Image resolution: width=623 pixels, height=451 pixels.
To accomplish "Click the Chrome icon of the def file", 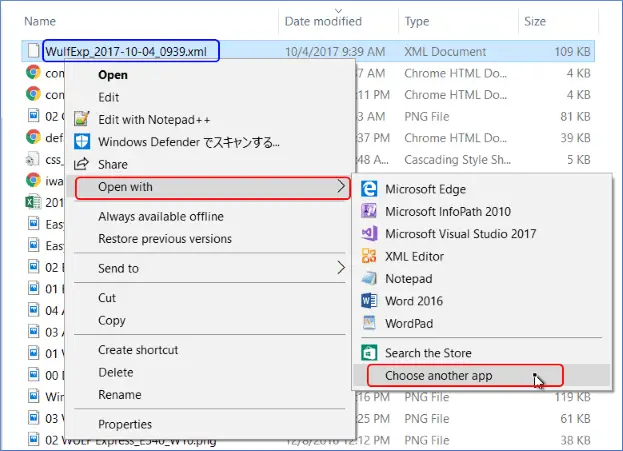I will [33, 137].
